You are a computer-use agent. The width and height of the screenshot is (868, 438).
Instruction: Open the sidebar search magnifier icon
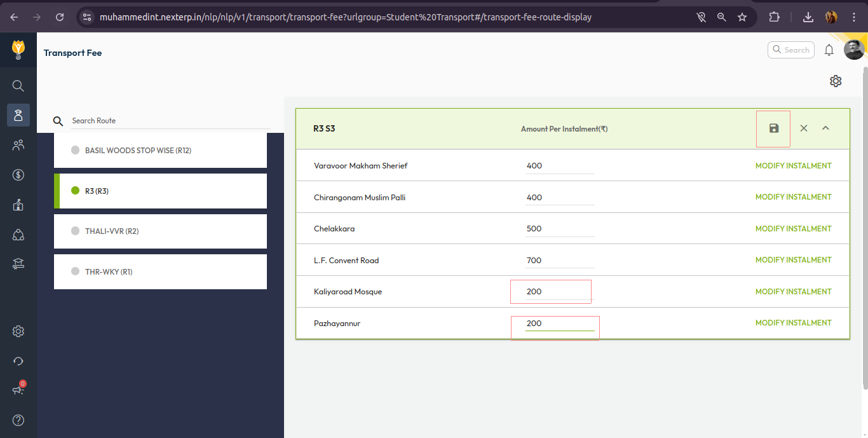click(18, 86)
